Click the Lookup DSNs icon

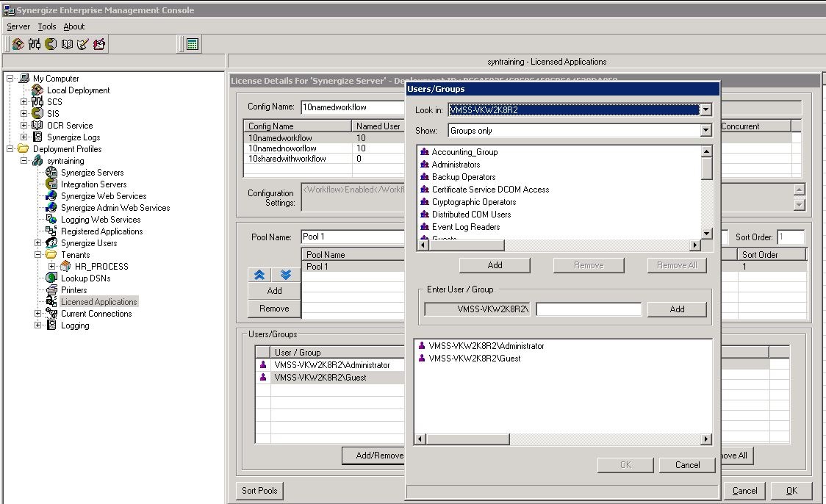tap(51, 278)
